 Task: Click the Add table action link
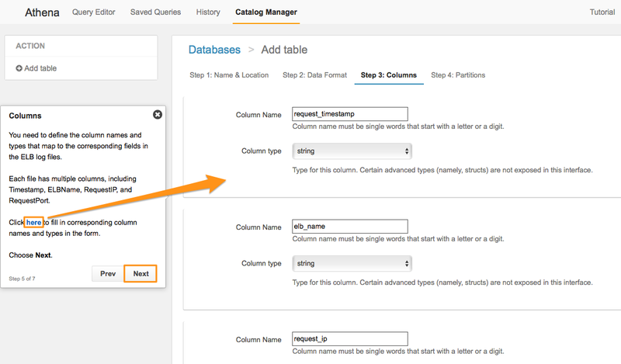point(40,68)
